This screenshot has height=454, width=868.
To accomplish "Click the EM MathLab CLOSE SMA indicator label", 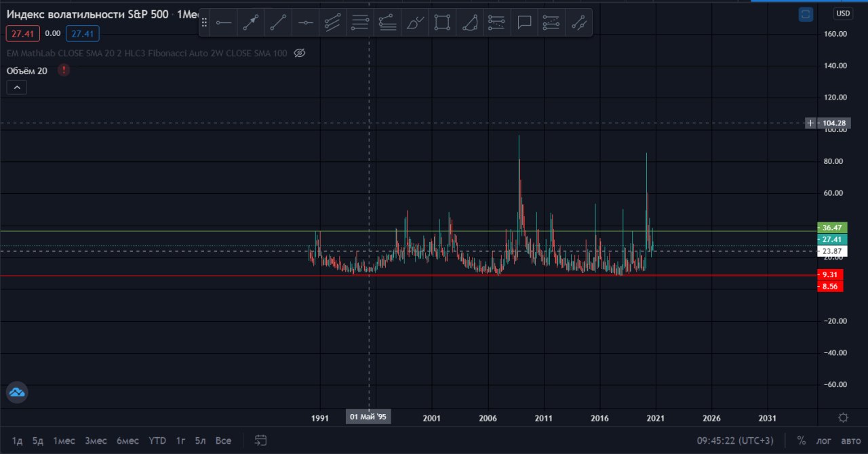I will coord(147,53).
